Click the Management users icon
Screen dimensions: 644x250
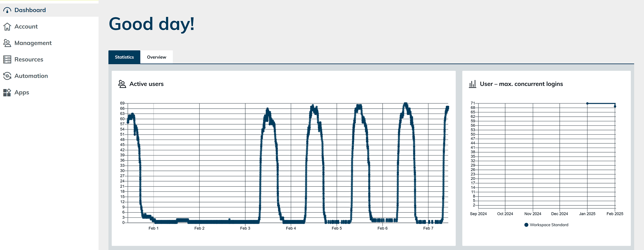click(x=7, y=43)
